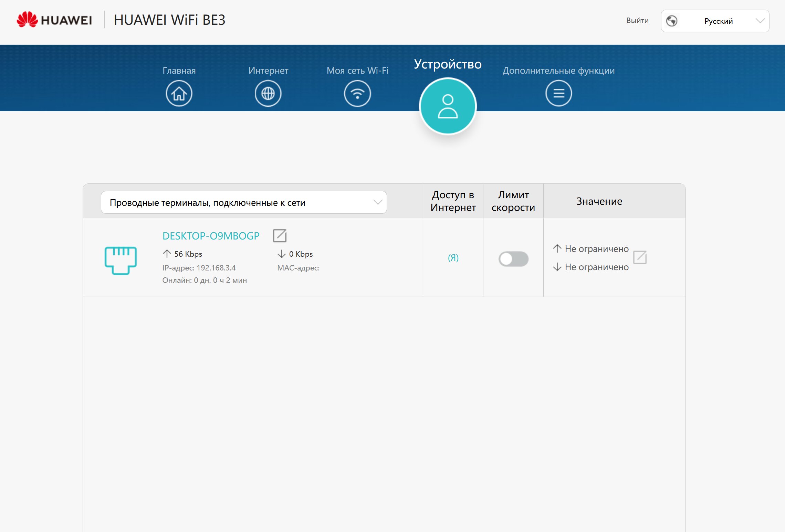Screen dimensions: 785x532
Task: Click the Доступ в Интернет column header
Action: [x=453, y=201]
